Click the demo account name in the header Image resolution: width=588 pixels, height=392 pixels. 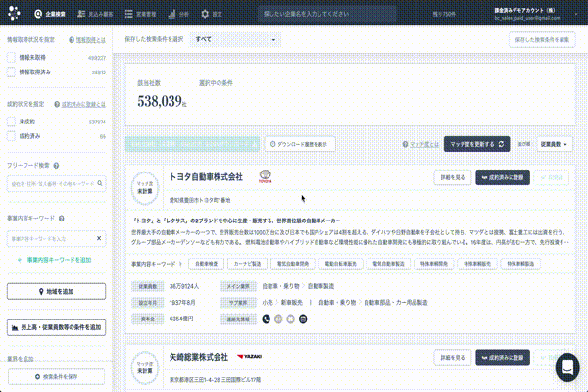click(524, 10)
